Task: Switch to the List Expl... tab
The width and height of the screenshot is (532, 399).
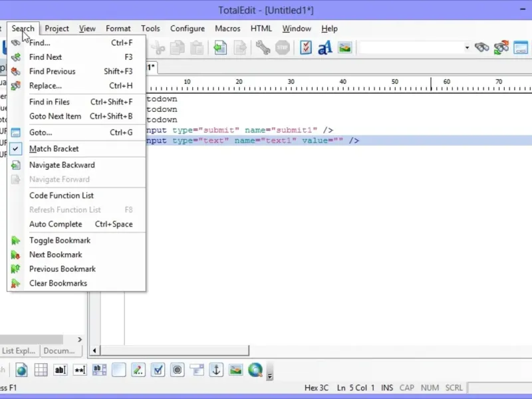Action: point(19,350)
